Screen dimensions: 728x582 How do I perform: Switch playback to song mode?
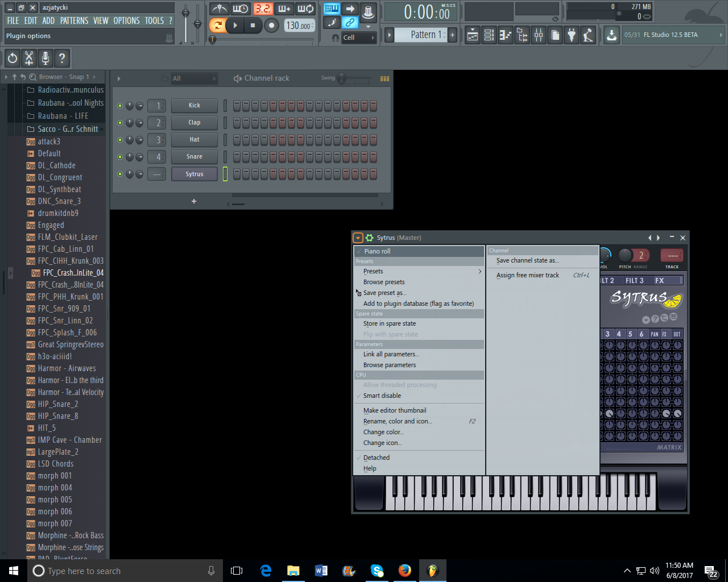(218, 25)
